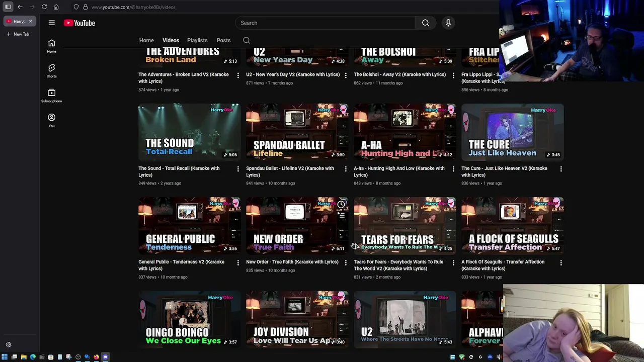
Task: Toggle the Firefox sidebar button
Action: click(x=8, y=7)
